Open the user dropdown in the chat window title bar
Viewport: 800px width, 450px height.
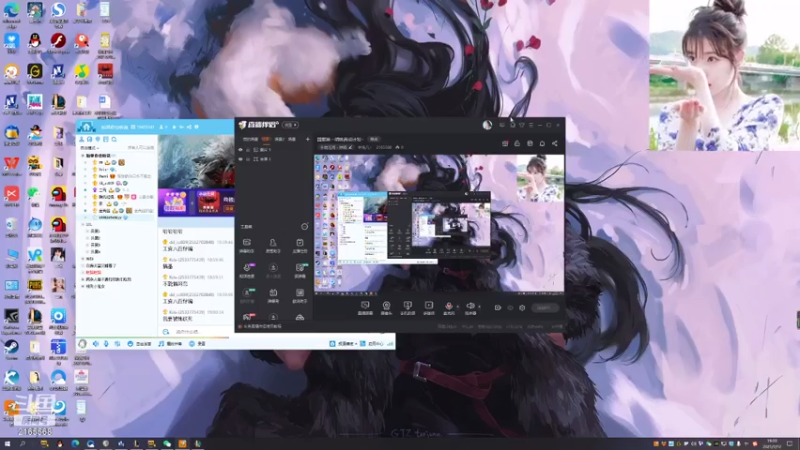162,127
